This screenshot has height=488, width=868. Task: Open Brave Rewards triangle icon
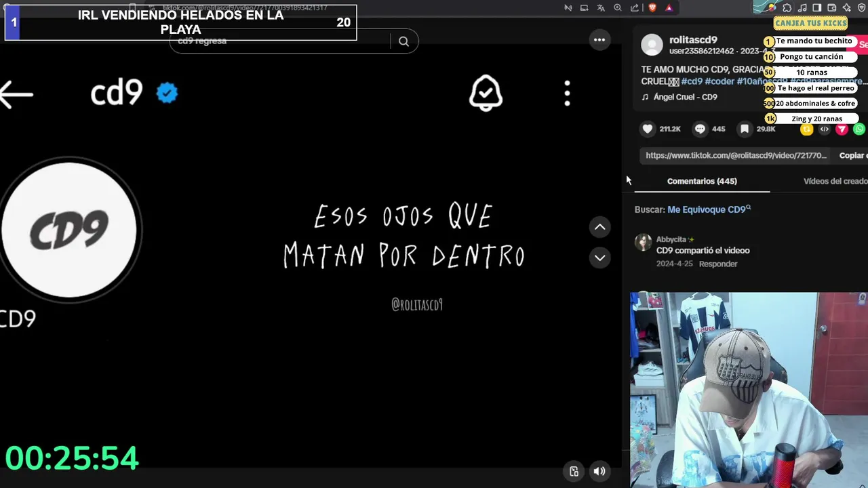coord(669,7)
